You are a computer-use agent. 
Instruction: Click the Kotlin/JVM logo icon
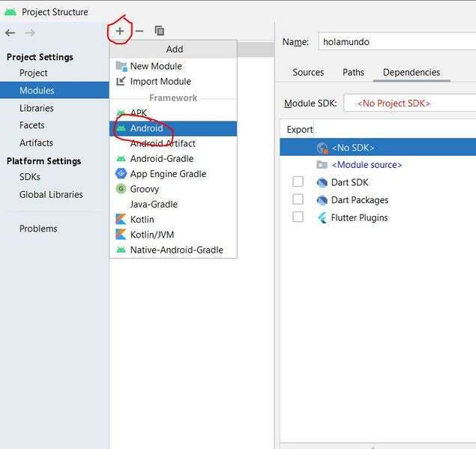pyautogui.click(x=121, y=235)
